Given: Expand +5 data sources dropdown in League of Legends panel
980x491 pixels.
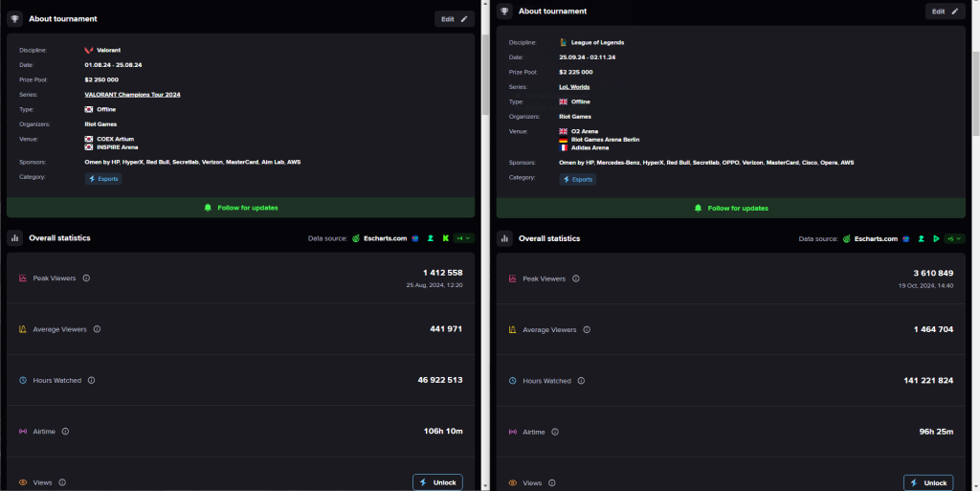Looking at the screenshot, I should coord(954,238).
